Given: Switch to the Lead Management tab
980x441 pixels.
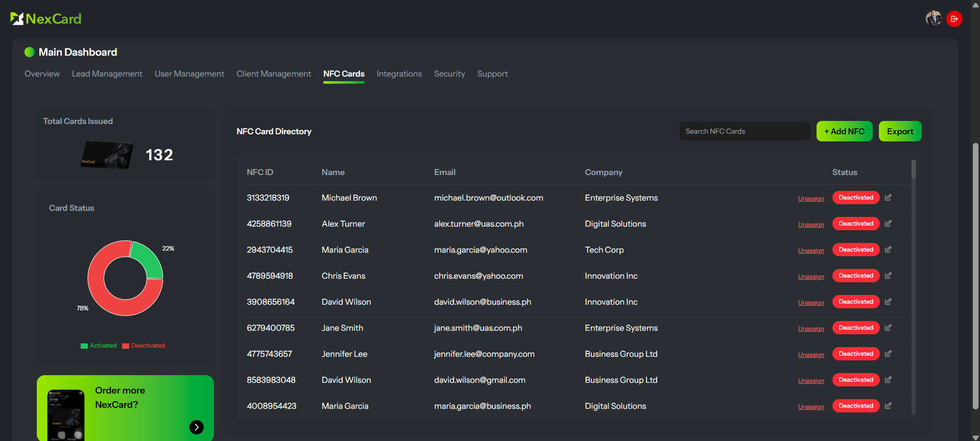Looking at the screenshot, I should tap(107, 74).
